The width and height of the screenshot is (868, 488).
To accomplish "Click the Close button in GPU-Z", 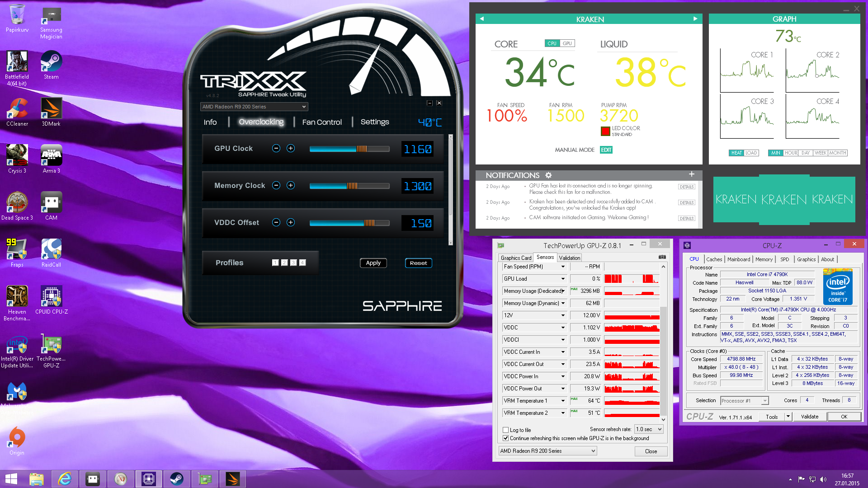I will tap(651, 451).
